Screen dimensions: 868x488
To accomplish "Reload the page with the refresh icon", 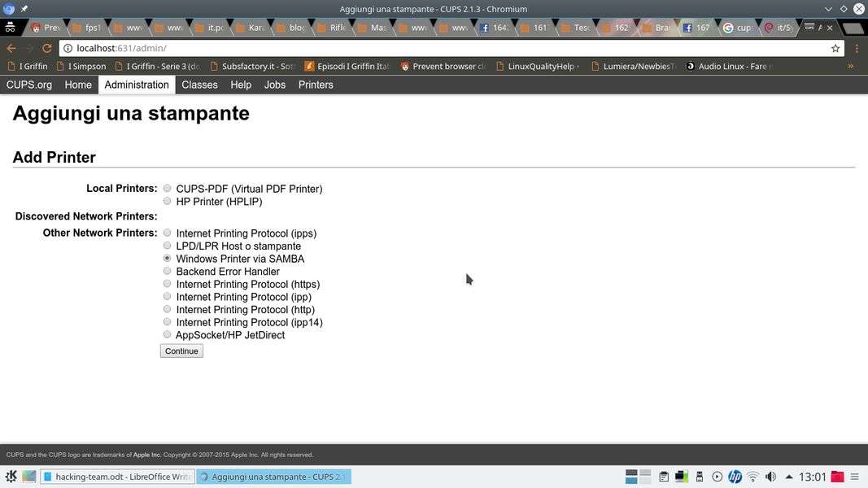I will click(x=47, y=48).
